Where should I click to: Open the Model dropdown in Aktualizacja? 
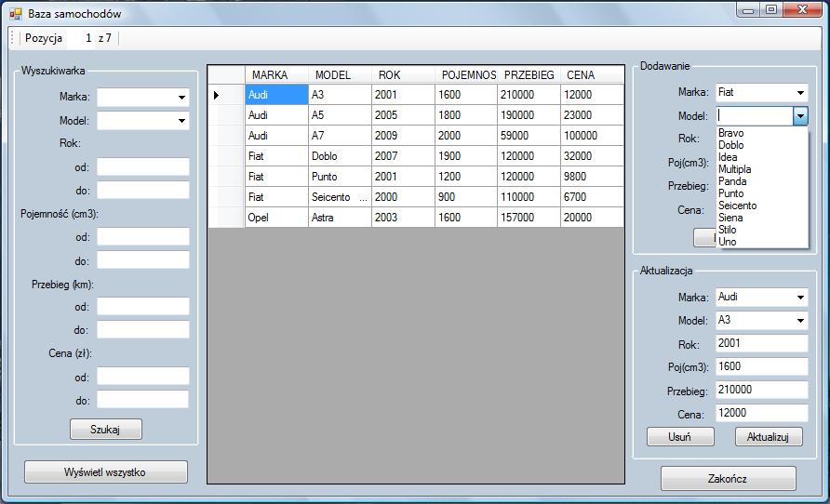pos(800,321)
